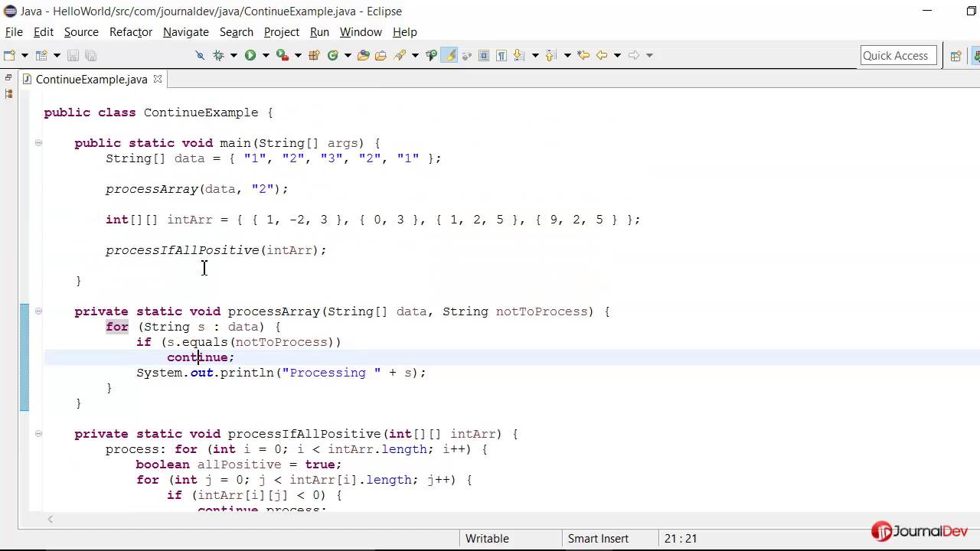Click the Java perspective icon at top right edge
980x551 pixels.
[x=976, y=55]
